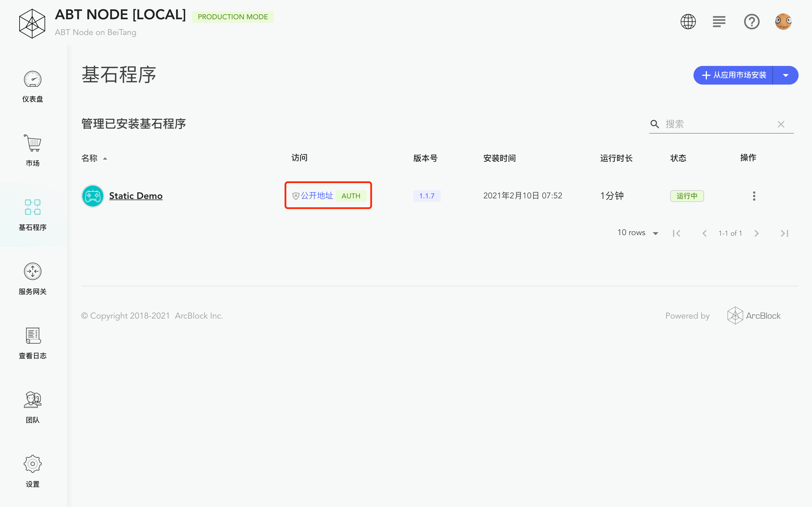Screen dimensions: 812x507
Task: Click 从应用市场安装 button
Action: 733,76
